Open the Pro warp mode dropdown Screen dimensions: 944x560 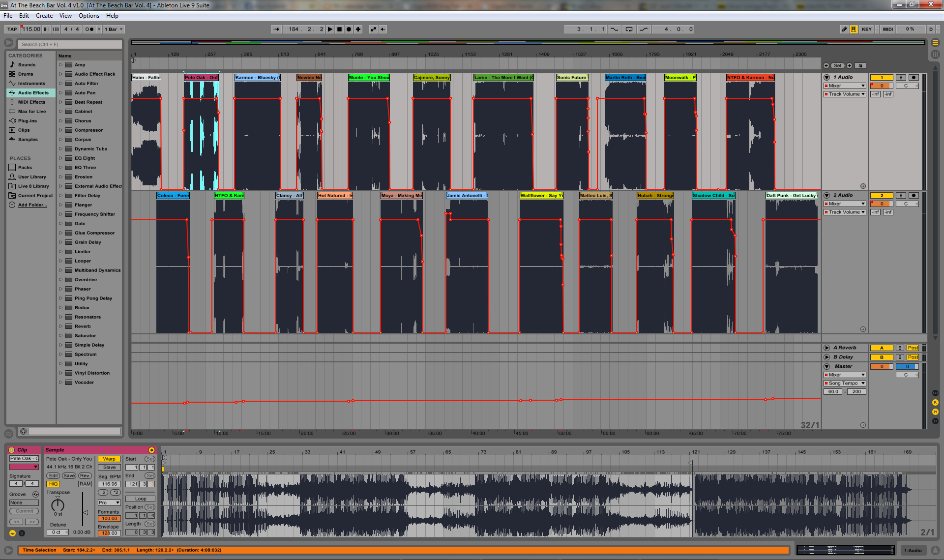coord(109,503)
